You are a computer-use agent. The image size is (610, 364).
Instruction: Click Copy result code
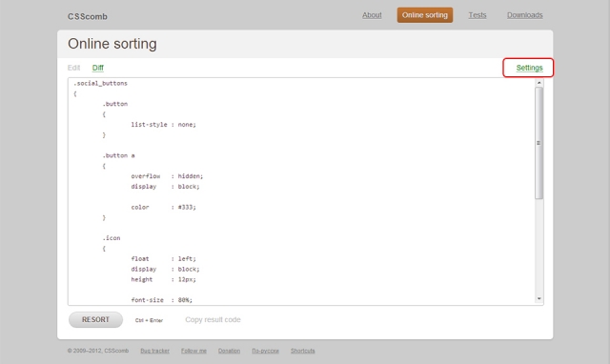(213, 319)
